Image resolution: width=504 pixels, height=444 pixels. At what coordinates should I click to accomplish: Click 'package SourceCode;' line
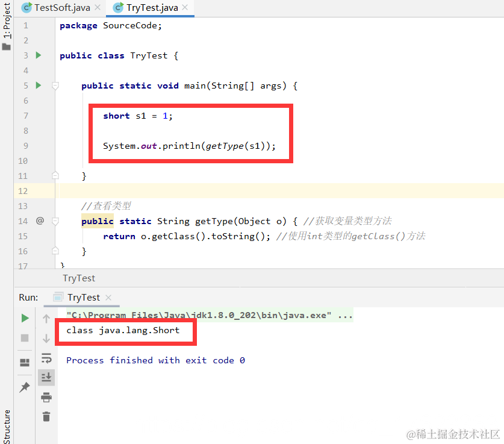(x=111, y=25)
